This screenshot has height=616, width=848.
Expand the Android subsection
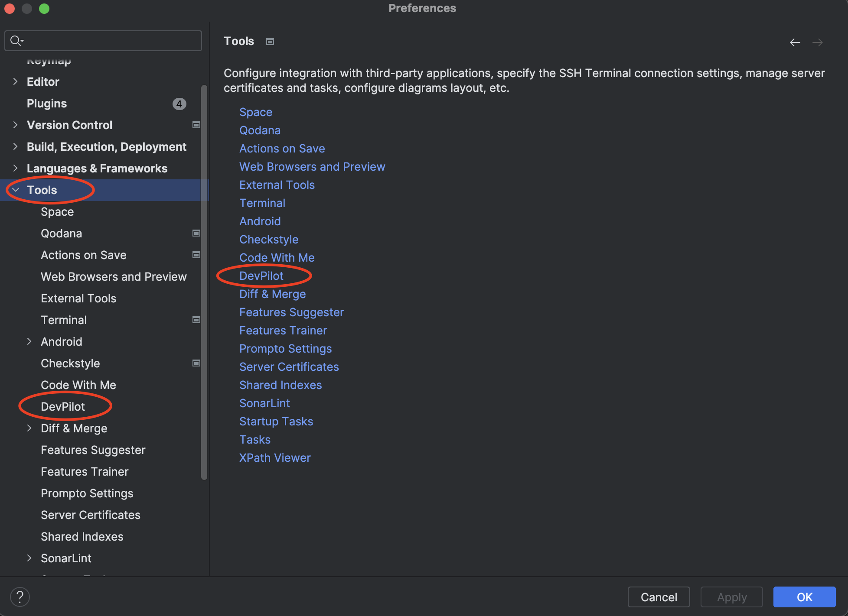pos(29,342)
